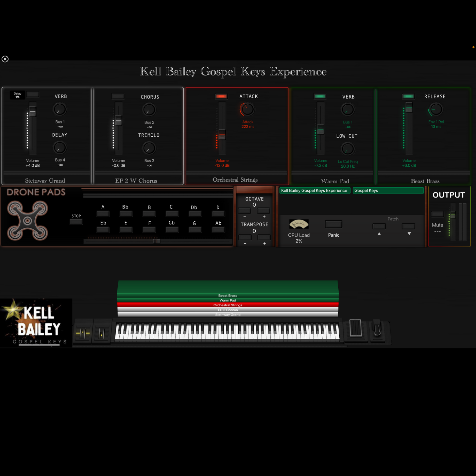Trigger the Db drone pad
This screenshot has height=476, width=476.
pos(195,214)
